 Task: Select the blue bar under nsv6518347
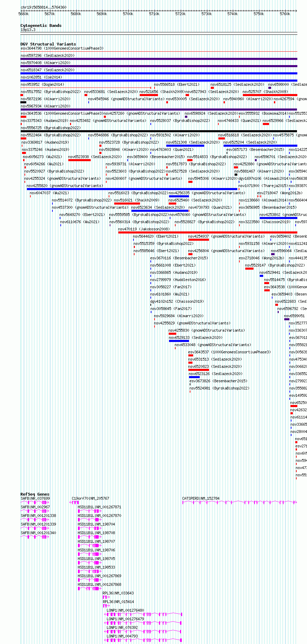click(x=159, y=73)
